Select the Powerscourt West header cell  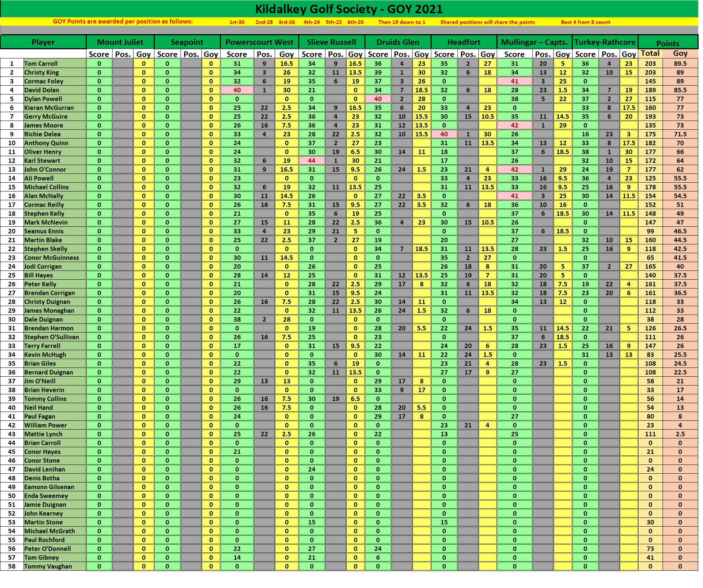pos(259,42)
